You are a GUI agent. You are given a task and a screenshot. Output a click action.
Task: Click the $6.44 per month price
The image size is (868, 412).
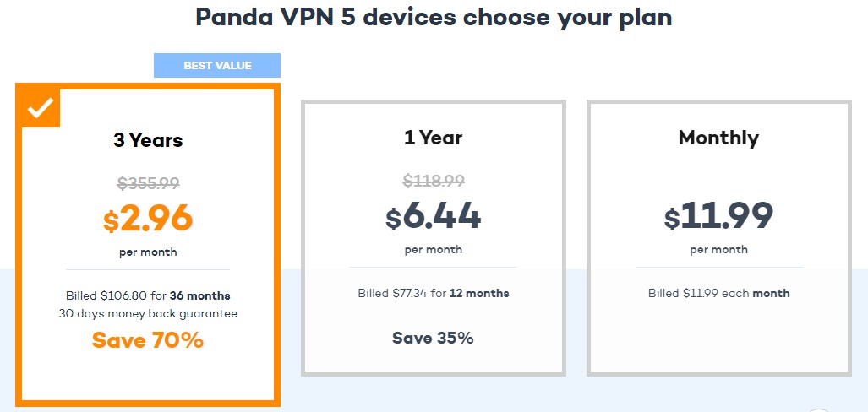pyautogui.click(x=433, y=216)
